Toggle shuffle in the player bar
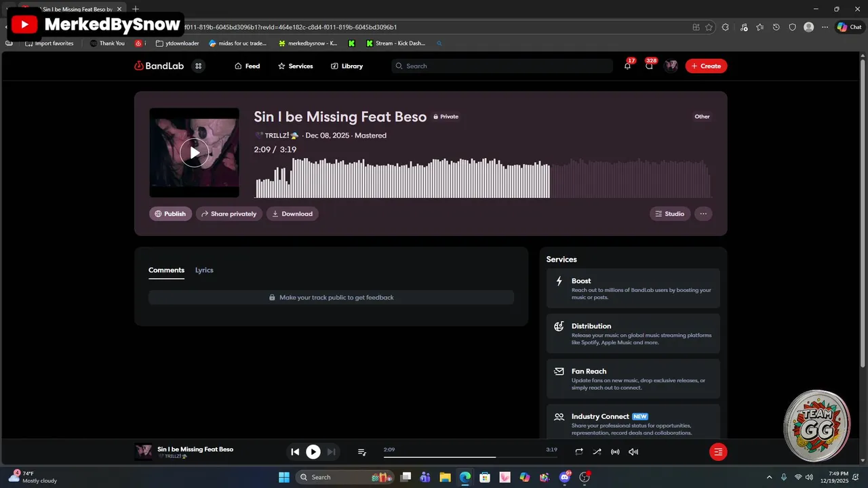This screenshot has width=868, height=488. tap(597, 452)
